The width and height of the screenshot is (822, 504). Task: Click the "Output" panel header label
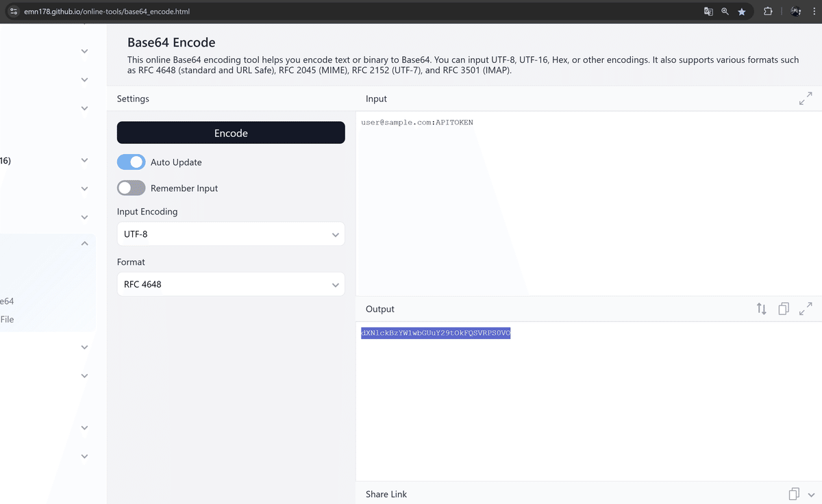[380, 309]
